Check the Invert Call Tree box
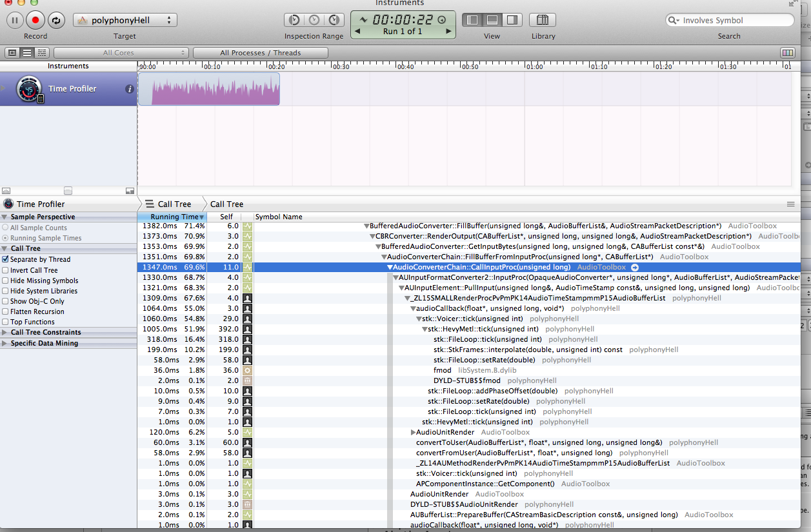 click(6, 270)
